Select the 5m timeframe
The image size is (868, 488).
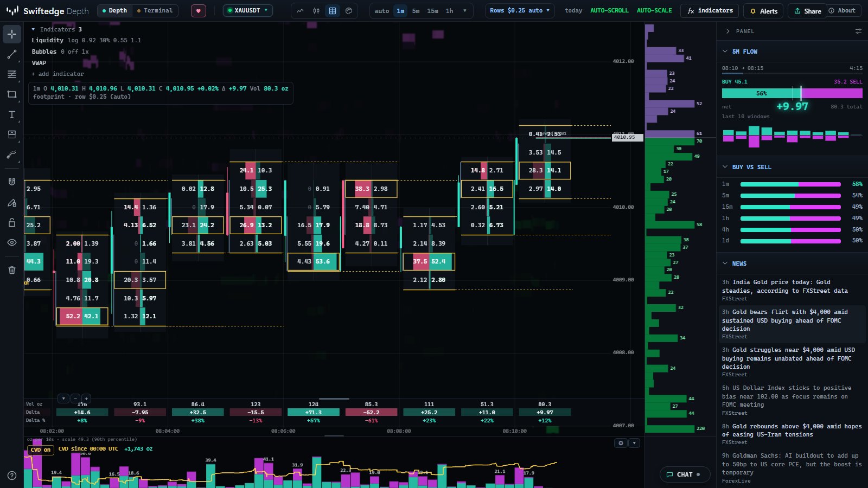[x=416, y=11]
